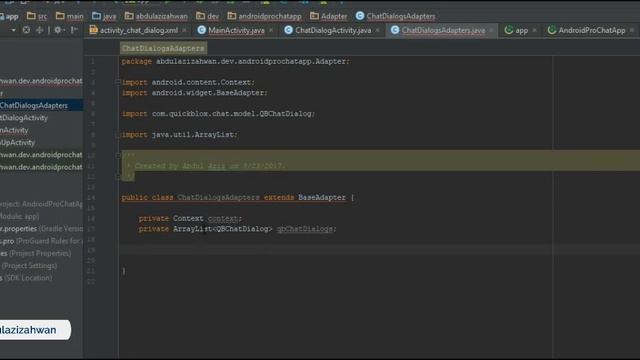640x360 pixels.
Task: Click the import com.quickblox.chat.model.QBChatDialog line
Action: [218, 113]
